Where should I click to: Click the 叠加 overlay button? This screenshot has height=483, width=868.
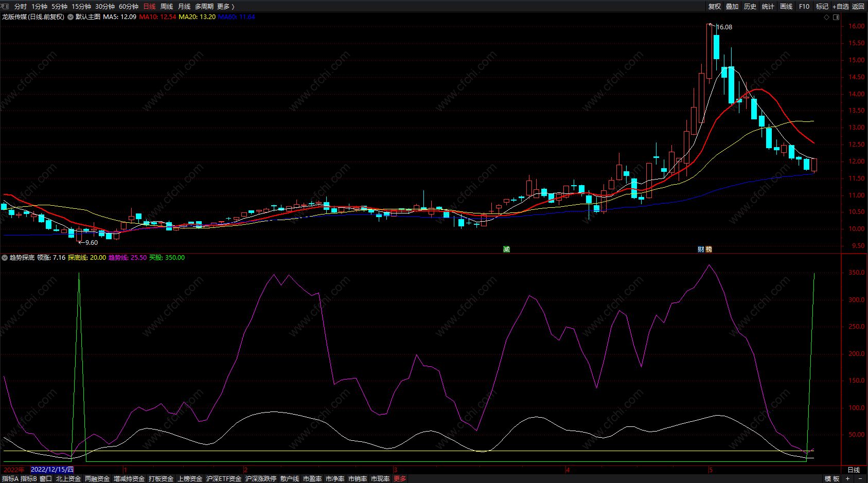pos(732,7)
